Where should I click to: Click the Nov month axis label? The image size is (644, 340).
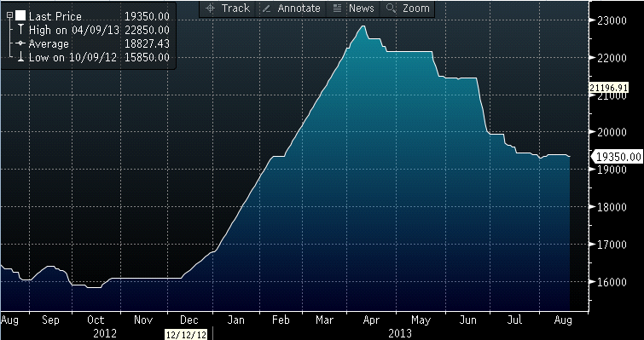click(143, 320)
